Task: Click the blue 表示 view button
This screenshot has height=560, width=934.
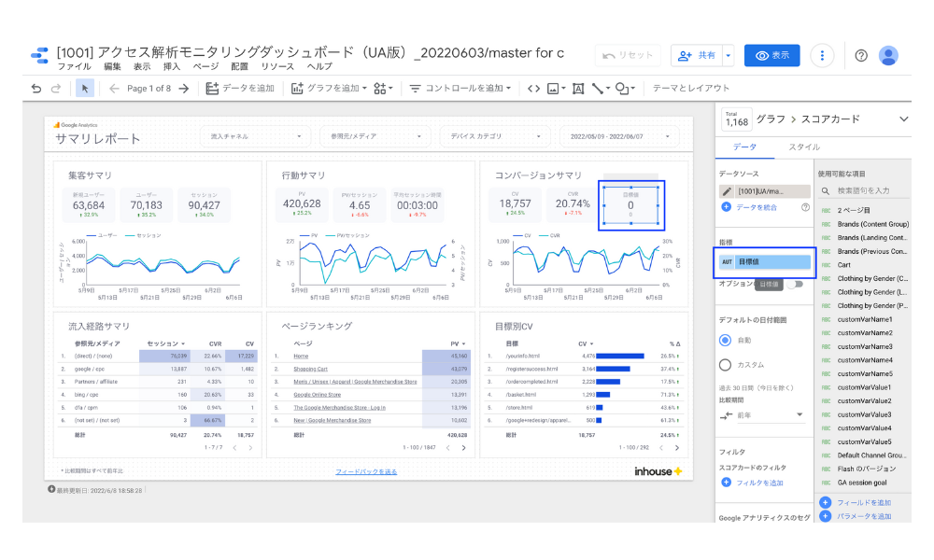Action: [x=772, y=55]
